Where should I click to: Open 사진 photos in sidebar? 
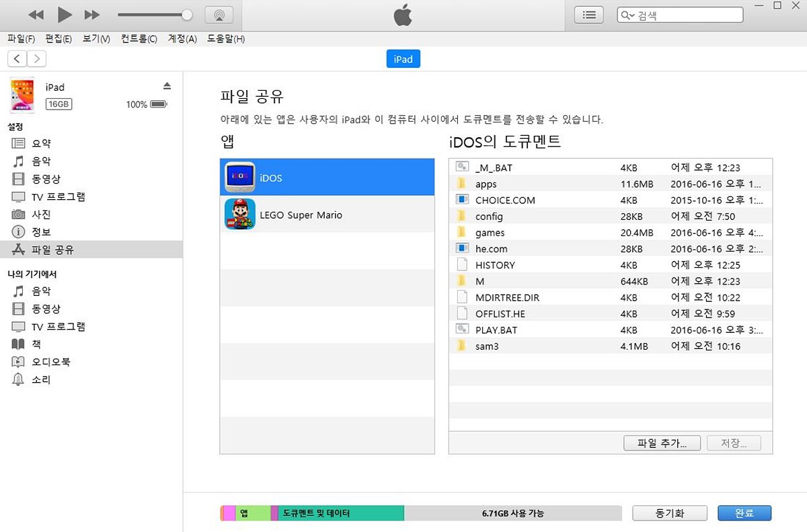[91, 215]
